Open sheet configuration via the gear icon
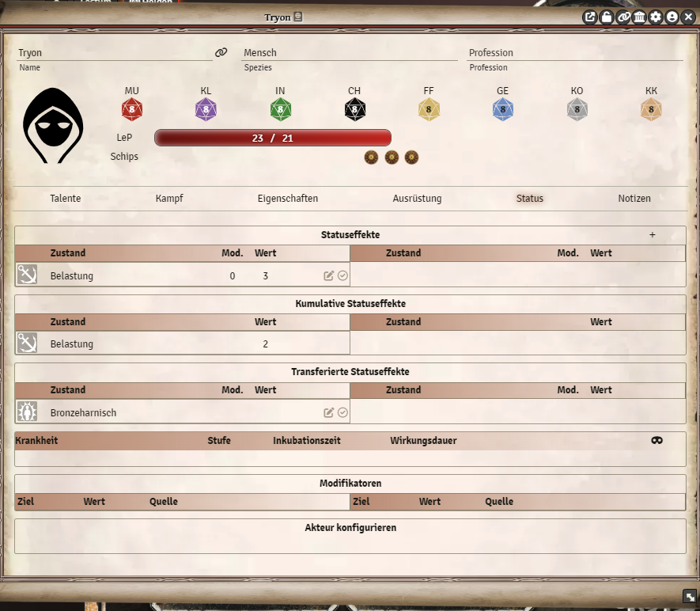This screenshot has height=611, width=700. point(656,17)
